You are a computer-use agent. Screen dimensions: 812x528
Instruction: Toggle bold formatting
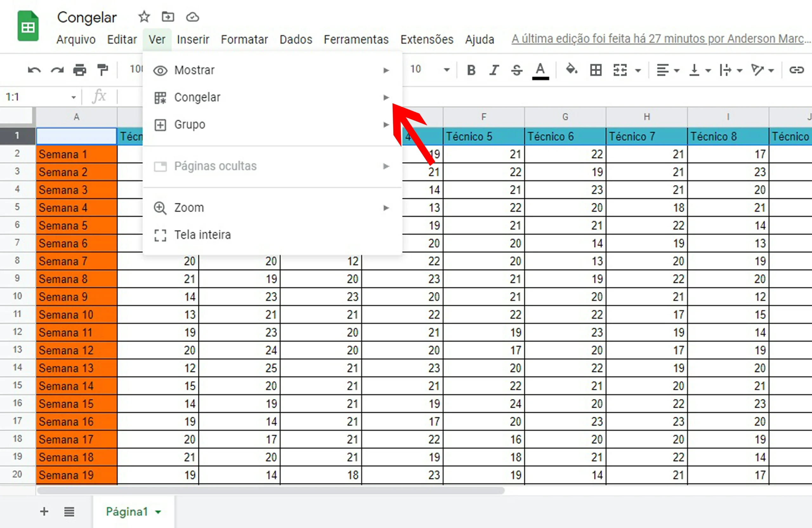tap(471, 70)
